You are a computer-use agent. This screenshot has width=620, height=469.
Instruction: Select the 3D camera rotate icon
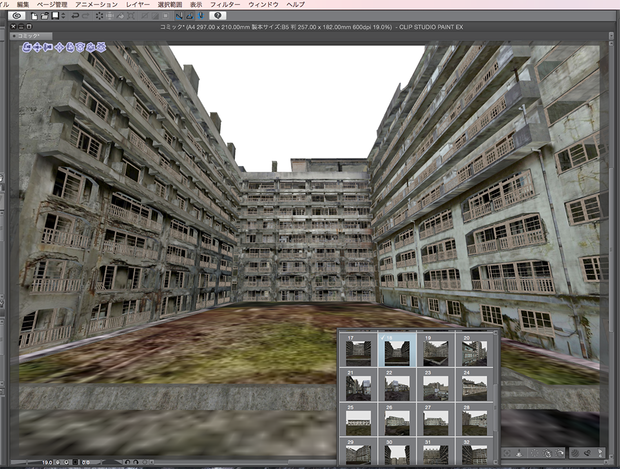click(x=27, y=48)
